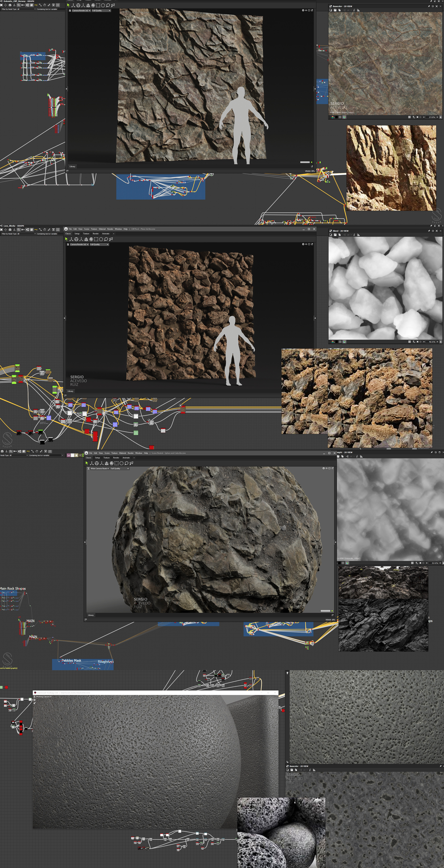Open Full Quality dropdown in Cliff Rock window
The width and height of the screenshot is (444, 868).
99,245
